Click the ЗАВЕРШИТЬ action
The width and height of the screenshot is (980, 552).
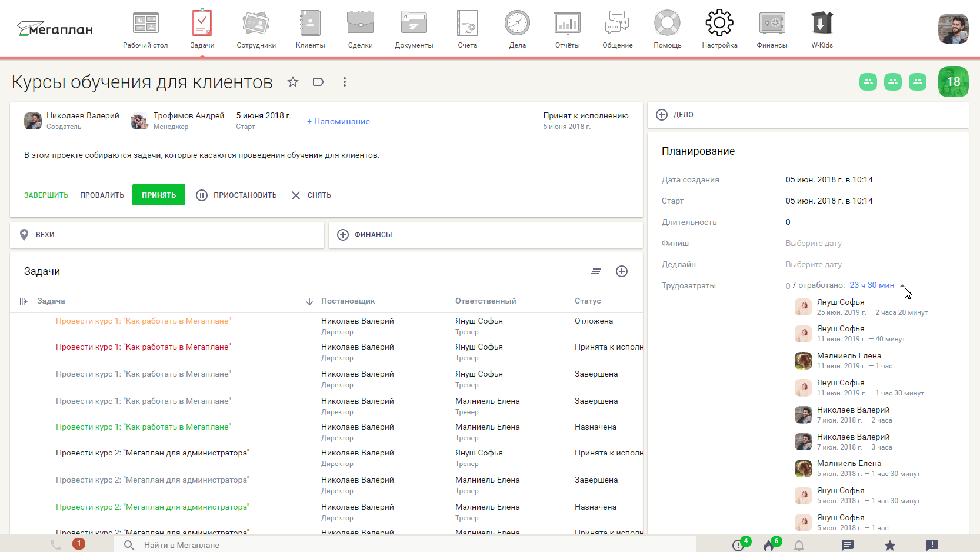46,195
